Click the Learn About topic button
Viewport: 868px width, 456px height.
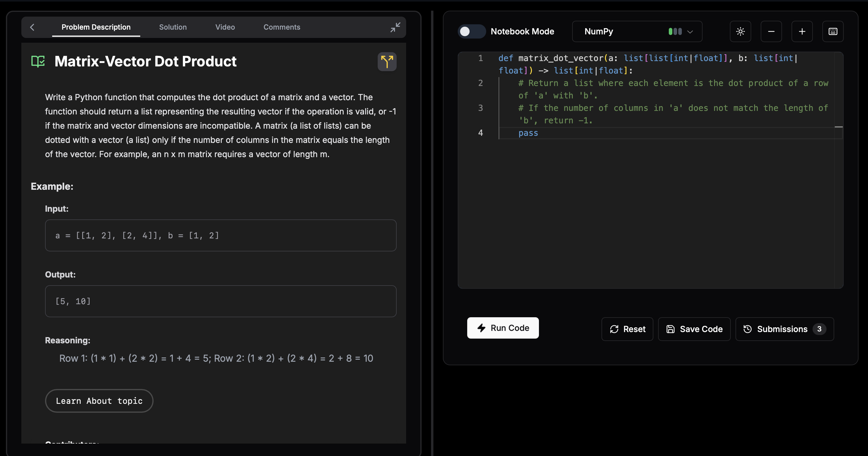point(99,401)
